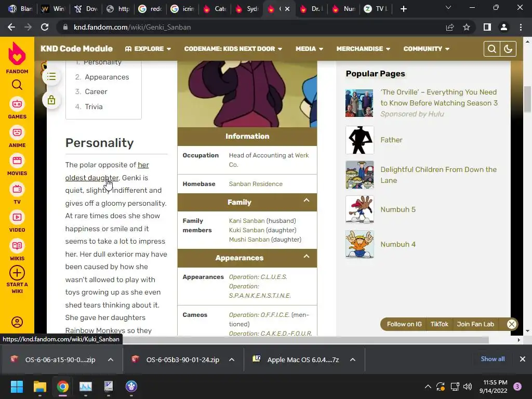Collapse the Appearances infobox section
This screenshot has width=532, height=399.
pyautogui.click(x=307, y=256)
